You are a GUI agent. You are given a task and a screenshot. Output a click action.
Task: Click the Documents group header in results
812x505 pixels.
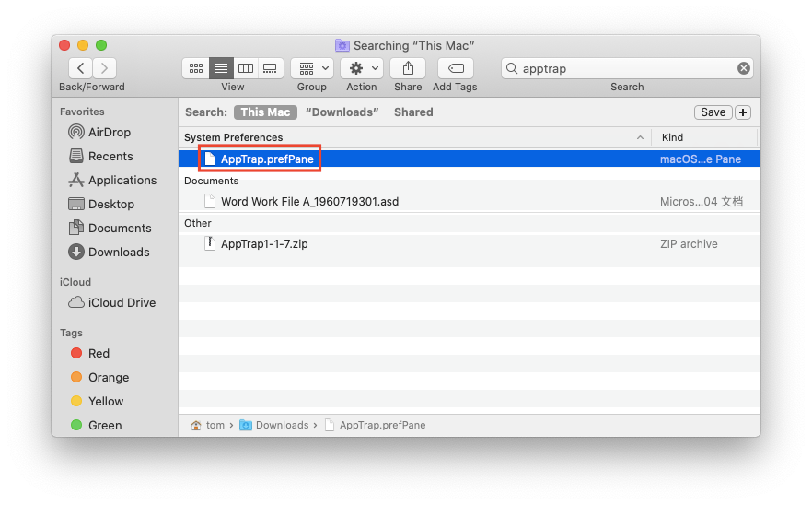click(212, 181)
